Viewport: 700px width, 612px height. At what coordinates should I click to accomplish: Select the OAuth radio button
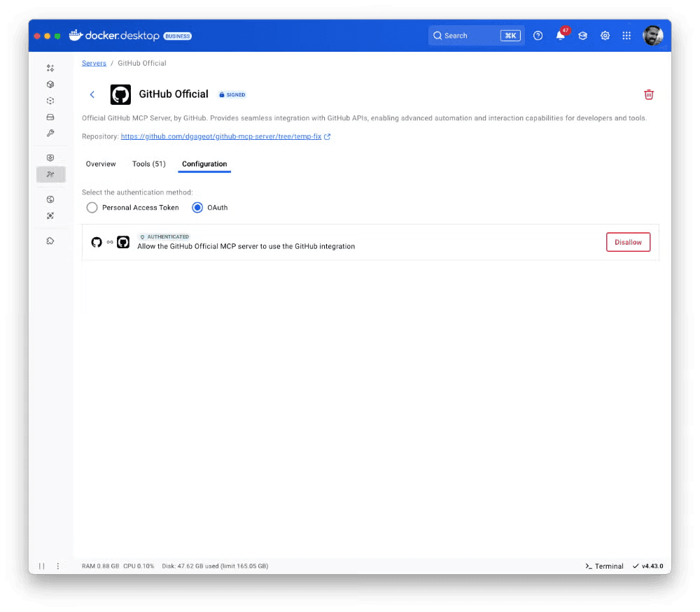197,208
